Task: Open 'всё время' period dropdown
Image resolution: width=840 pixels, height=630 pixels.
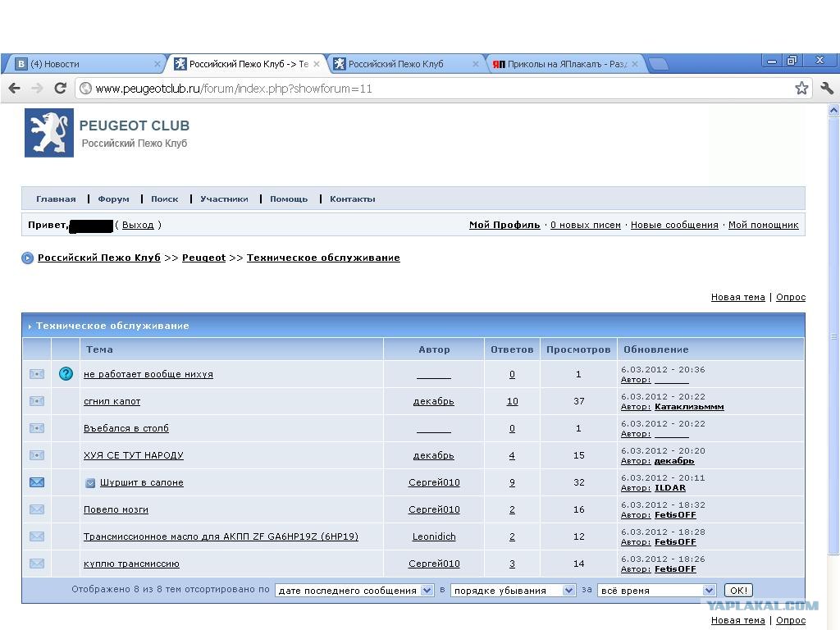Action: coord(656,591)
